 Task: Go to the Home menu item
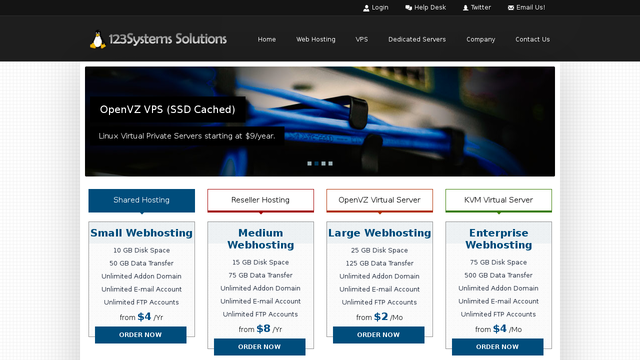[x=267, y=40]
